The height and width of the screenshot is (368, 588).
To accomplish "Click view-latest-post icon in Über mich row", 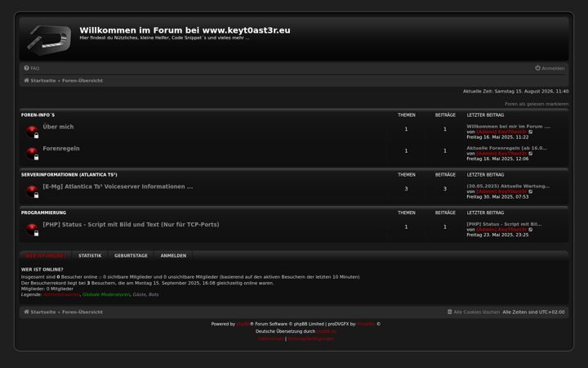I will 531,132.
